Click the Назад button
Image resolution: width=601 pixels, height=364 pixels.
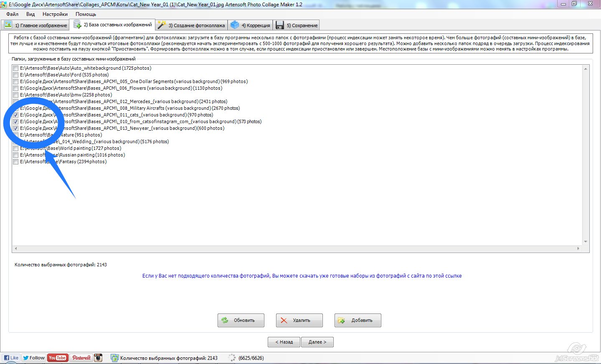point(284,342)
